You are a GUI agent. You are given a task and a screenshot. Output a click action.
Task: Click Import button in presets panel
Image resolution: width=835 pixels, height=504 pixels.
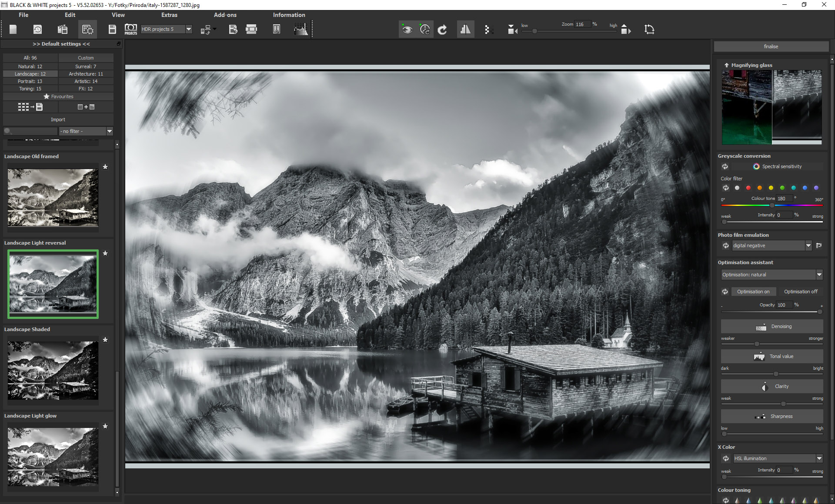58,119
